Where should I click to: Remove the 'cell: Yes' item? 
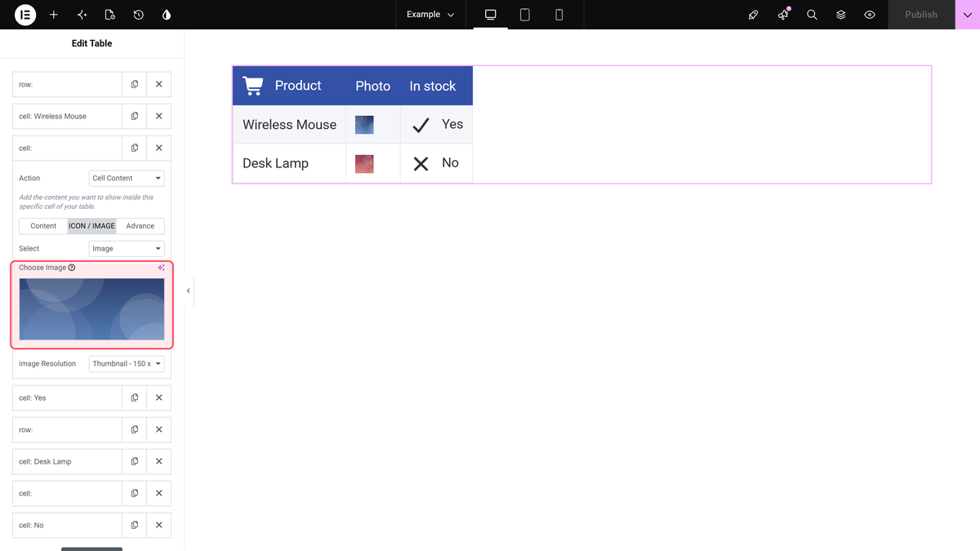159,398
